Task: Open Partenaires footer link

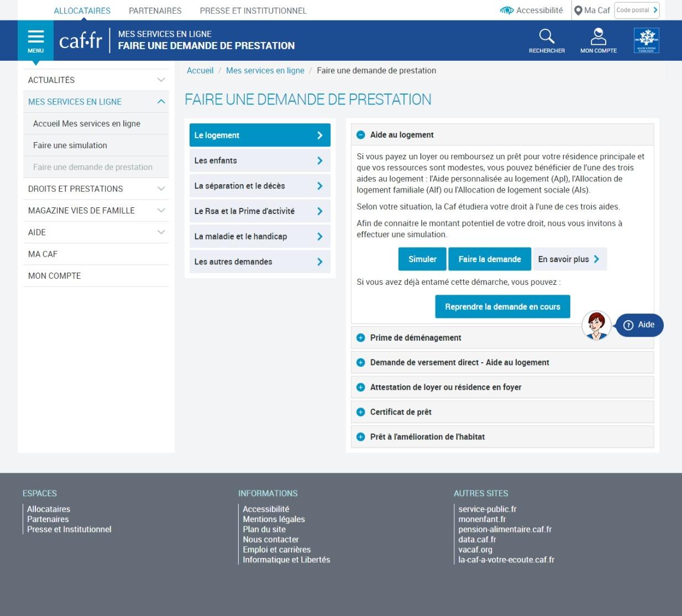Action: click(x=48, y=519)
